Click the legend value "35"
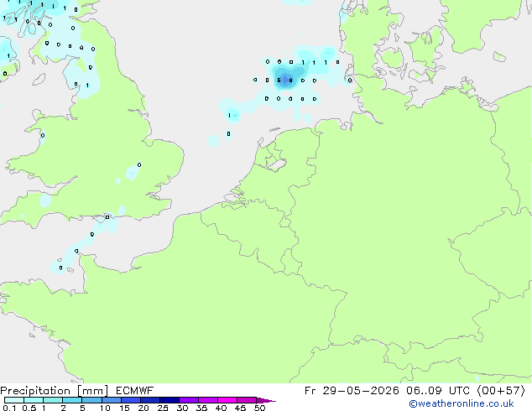532x411 pixels. pos(201,408)
